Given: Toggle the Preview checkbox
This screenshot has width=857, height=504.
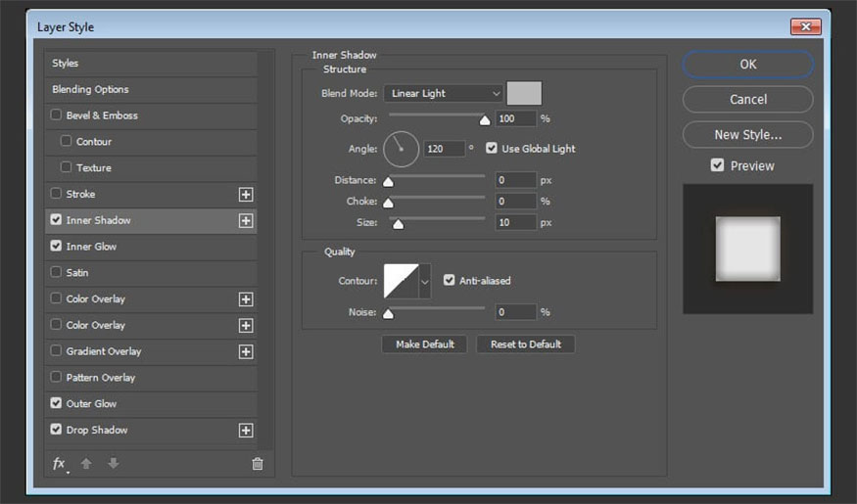Looking at the screenshot, I should (x=718, y=165).
